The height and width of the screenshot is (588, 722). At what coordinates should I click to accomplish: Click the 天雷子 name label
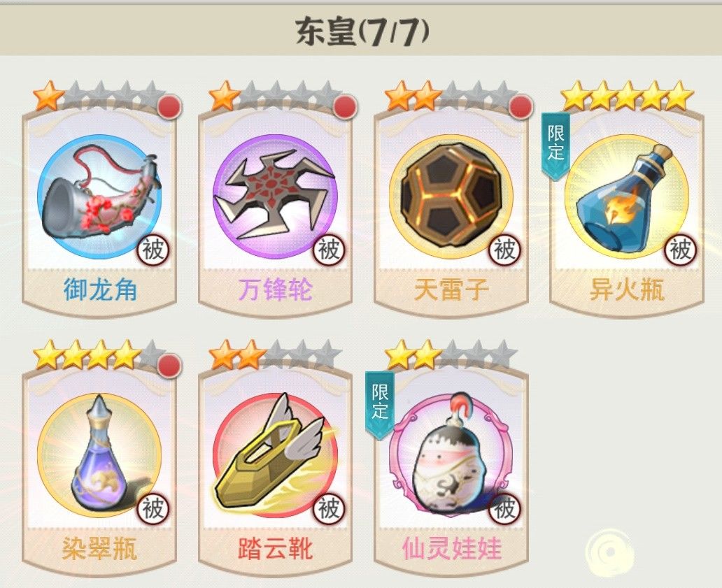(451, 290)
